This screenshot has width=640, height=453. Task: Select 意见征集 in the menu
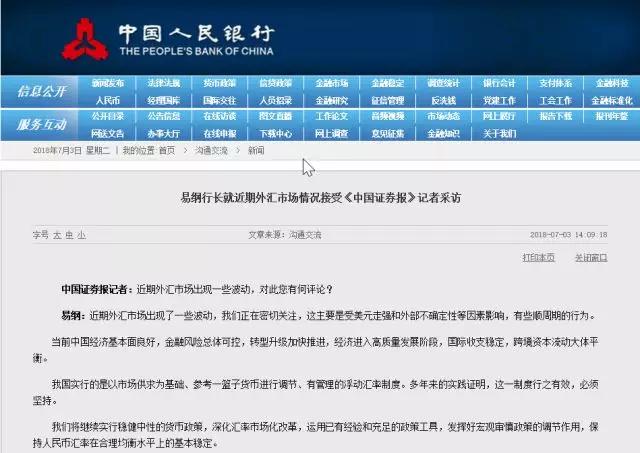tap(388, 133)
